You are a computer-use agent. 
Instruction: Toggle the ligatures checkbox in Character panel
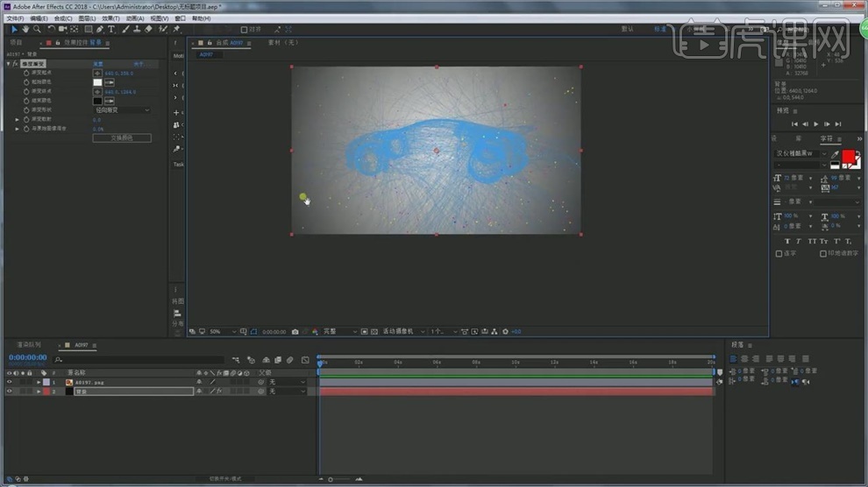(779, 254)
